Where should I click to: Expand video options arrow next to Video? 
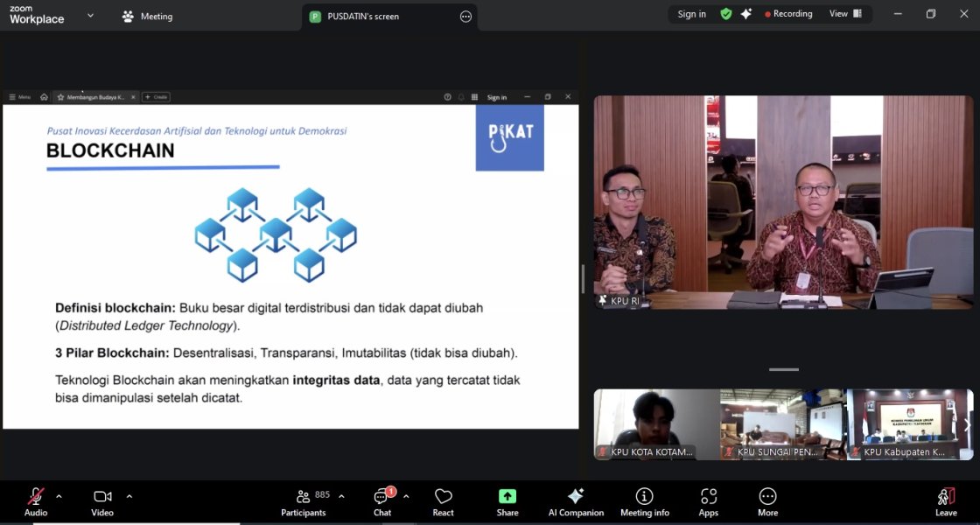coord(129,496)
